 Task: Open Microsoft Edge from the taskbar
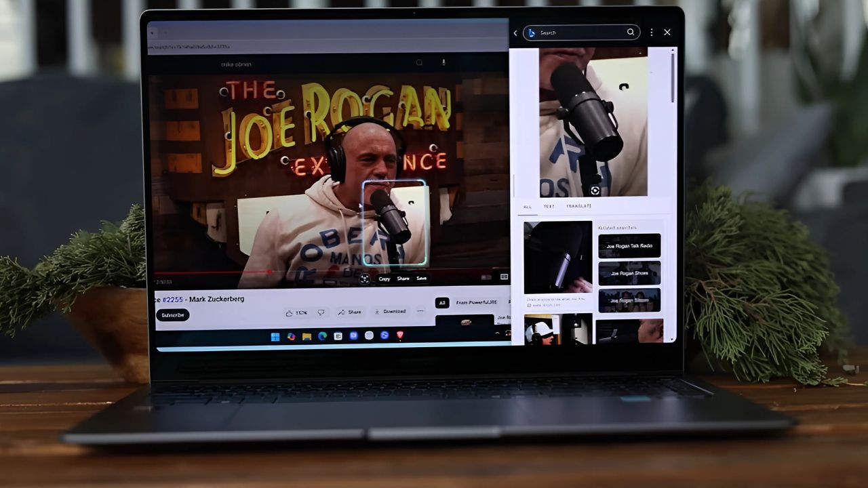pyautogui.click(x=322, y=336)
